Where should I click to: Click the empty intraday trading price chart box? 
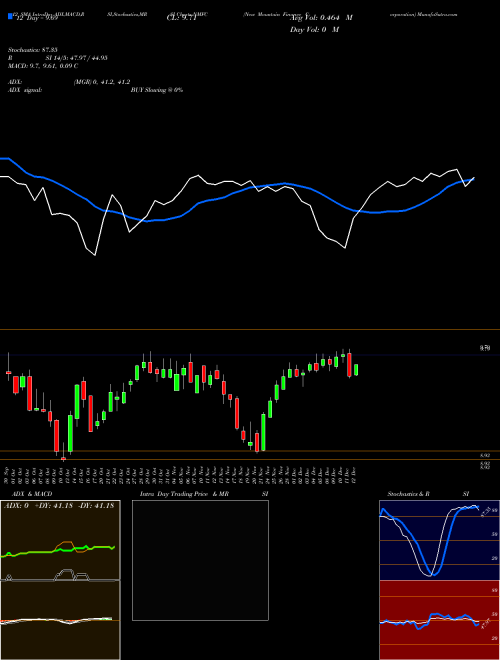click(x=200, y=560)
